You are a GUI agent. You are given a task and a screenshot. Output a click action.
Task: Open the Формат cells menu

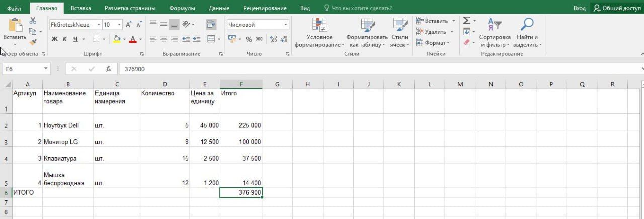(433, 43)
